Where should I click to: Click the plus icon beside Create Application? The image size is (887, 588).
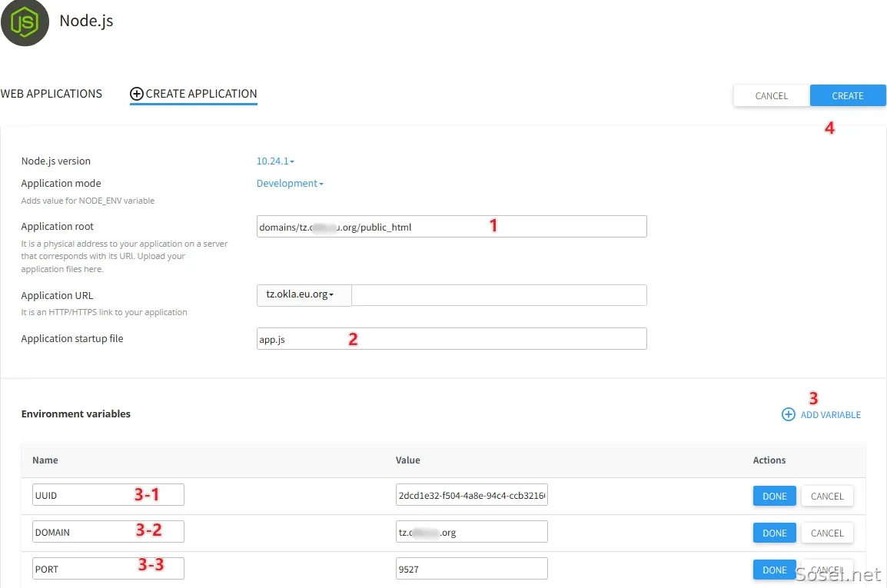pyautogui.click(x=136, y=94)
